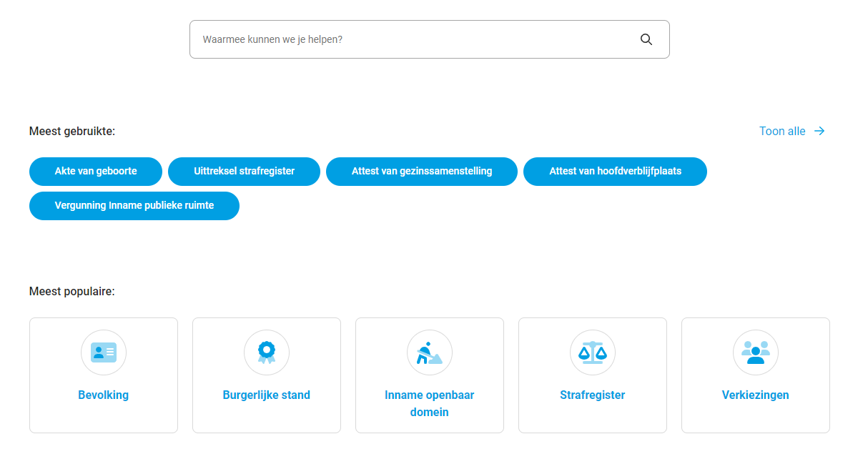Choose the 'Uittreksel strafregister' pill button
The height and width of the screenshot is (449, 868).
pos(244,172)
